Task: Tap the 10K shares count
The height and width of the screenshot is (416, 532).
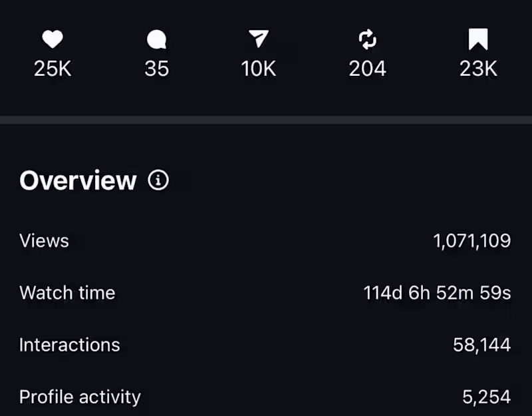Action: [x=258, y=69]
